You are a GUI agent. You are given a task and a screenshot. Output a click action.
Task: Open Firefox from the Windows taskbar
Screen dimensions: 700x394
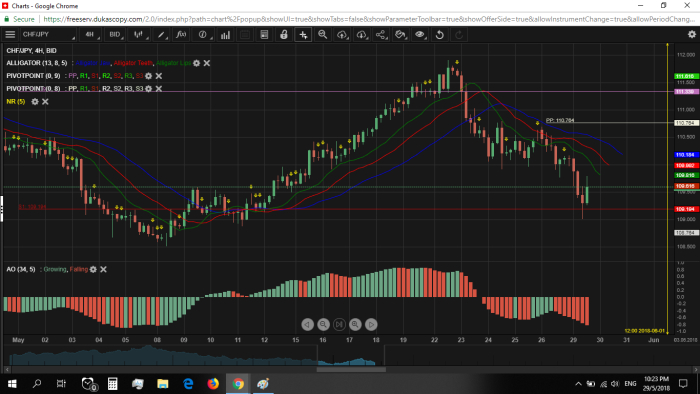tap(213, 383)
